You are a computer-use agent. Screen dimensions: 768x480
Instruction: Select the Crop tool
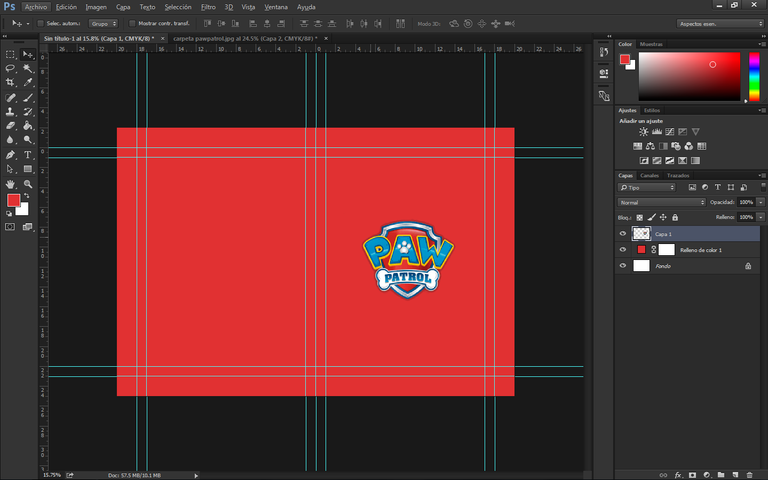click(x=10, y=82)
